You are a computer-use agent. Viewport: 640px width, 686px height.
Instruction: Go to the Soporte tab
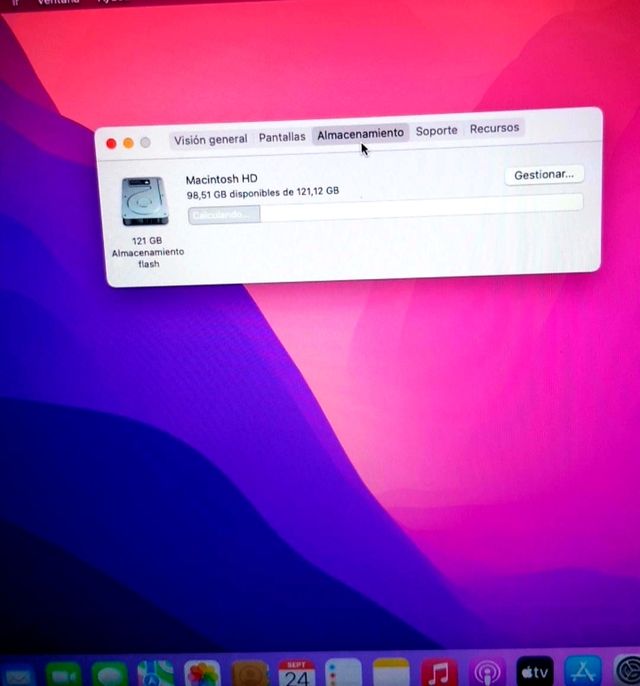pos(437,130)
